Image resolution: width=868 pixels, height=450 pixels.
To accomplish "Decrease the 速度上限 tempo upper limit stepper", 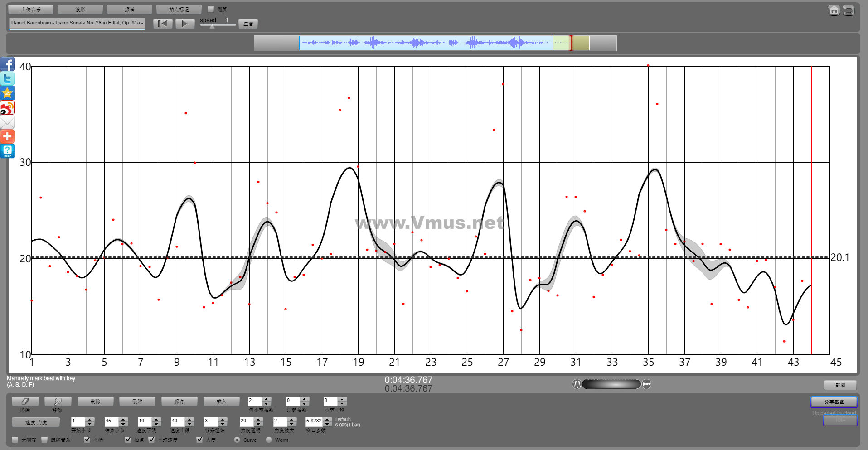I will pyautogui.click(x=189, y=424).
